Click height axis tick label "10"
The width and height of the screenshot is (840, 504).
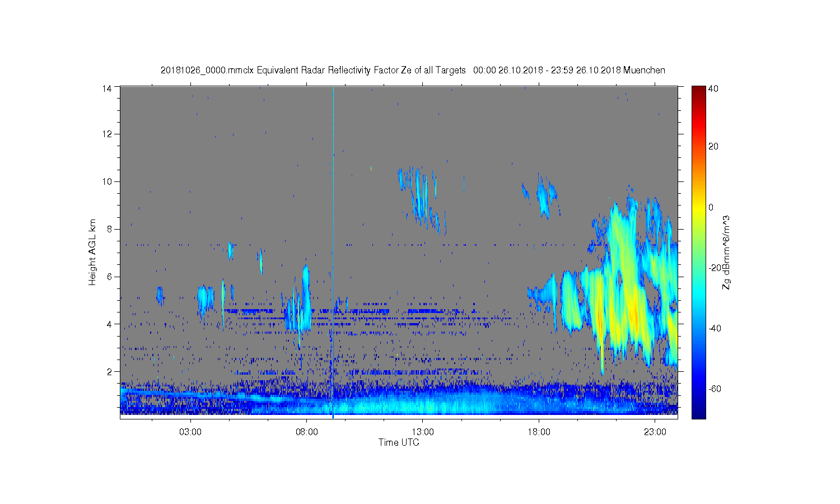coord(107,181)
